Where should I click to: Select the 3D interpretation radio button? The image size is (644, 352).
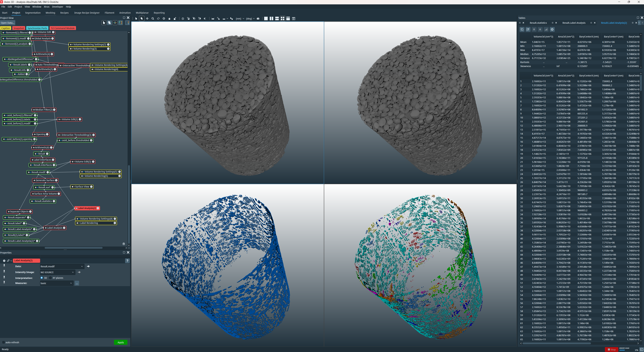42,278
